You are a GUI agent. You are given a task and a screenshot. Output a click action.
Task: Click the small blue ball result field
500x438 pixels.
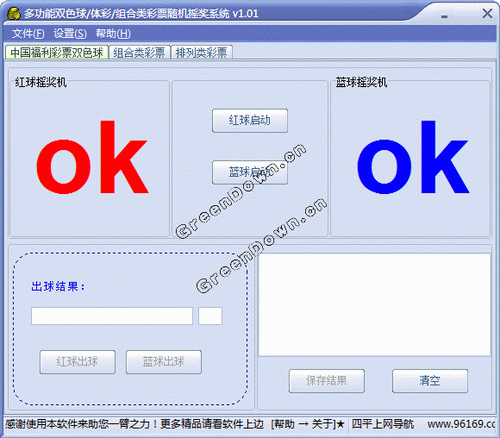[x=210, y=316]
